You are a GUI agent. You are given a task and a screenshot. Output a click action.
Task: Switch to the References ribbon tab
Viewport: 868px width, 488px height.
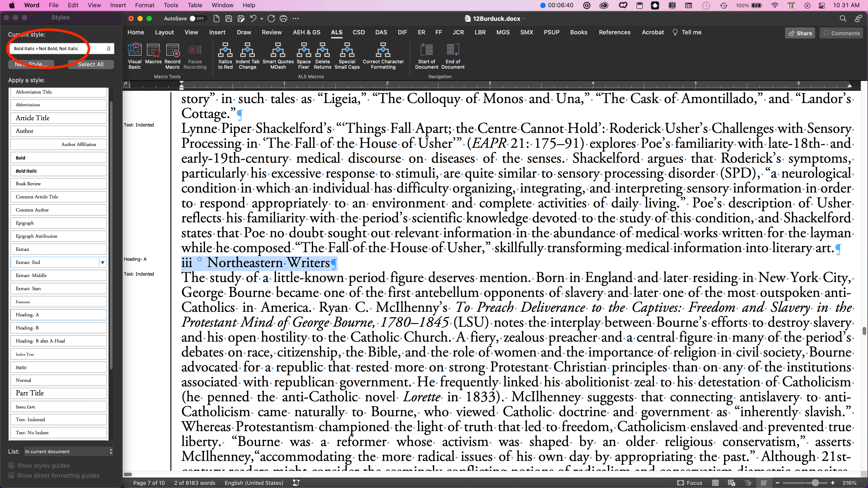pyautogui.click(x=614, y=32)
